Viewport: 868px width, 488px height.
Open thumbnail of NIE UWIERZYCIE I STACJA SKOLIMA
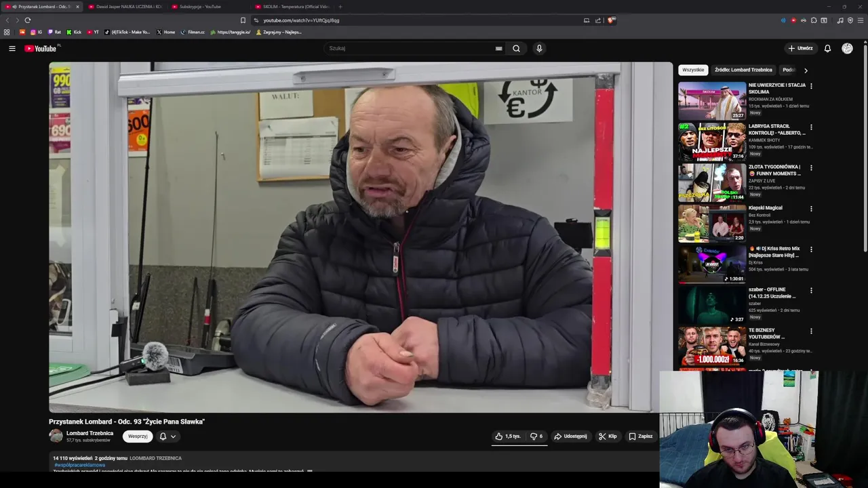712,101
